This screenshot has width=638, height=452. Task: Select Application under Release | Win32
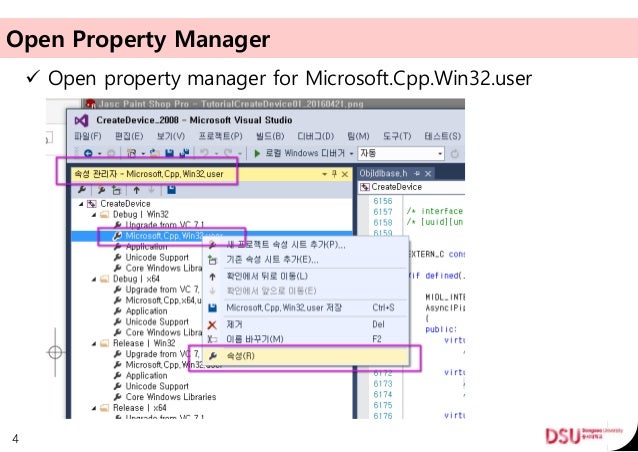[146, 376]
